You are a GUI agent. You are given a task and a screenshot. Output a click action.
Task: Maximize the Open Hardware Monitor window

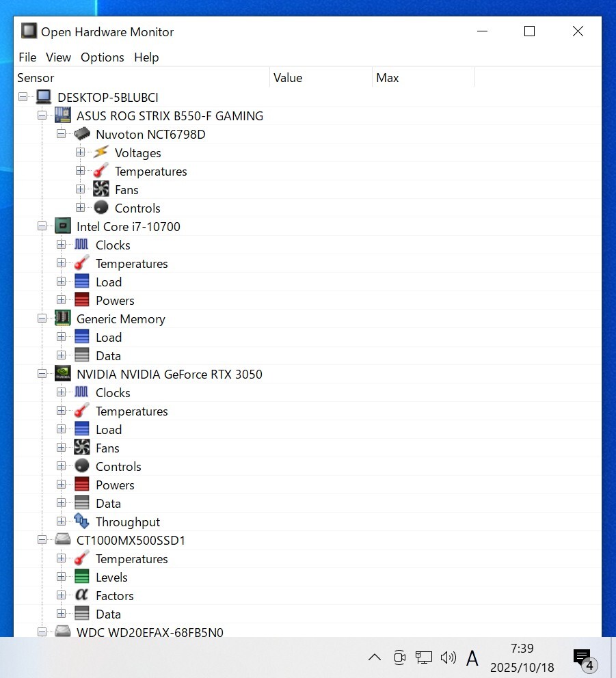click(529, 31)
